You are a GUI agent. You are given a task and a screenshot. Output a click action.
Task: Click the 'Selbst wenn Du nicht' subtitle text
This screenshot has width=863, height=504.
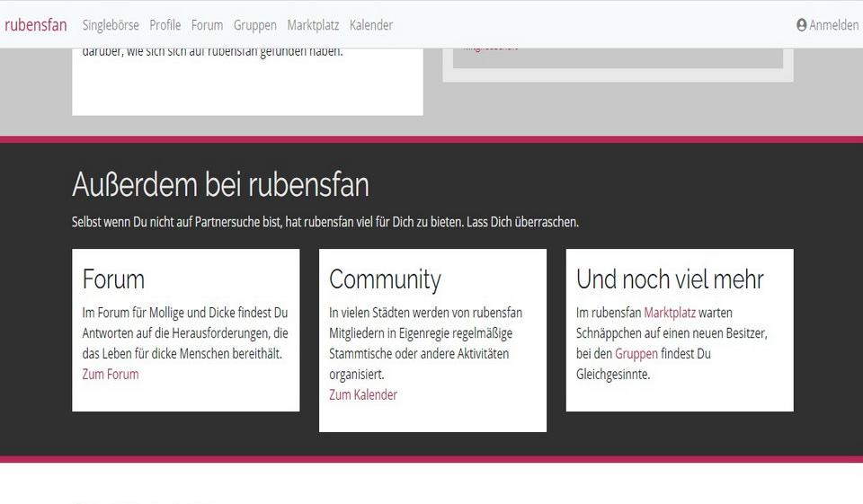[325, 222]
